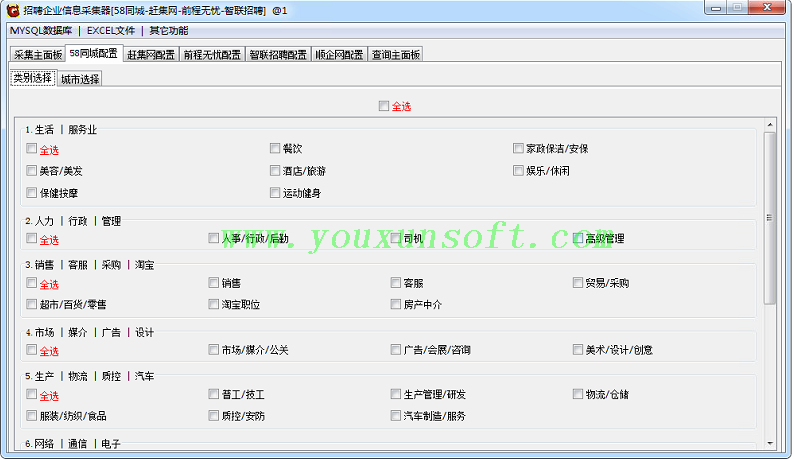
Task: Select the 类别选择 sub-tab
Action: [33, 78]
